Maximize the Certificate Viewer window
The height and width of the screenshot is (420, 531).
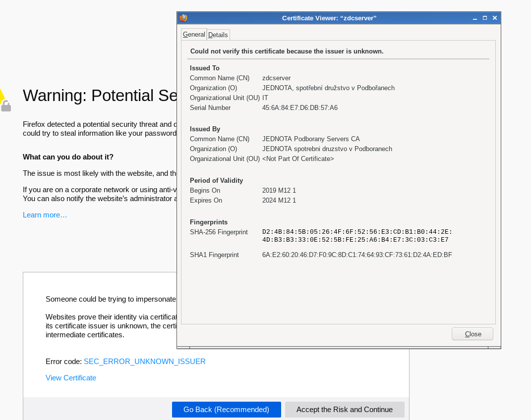[x=485, y=18]
